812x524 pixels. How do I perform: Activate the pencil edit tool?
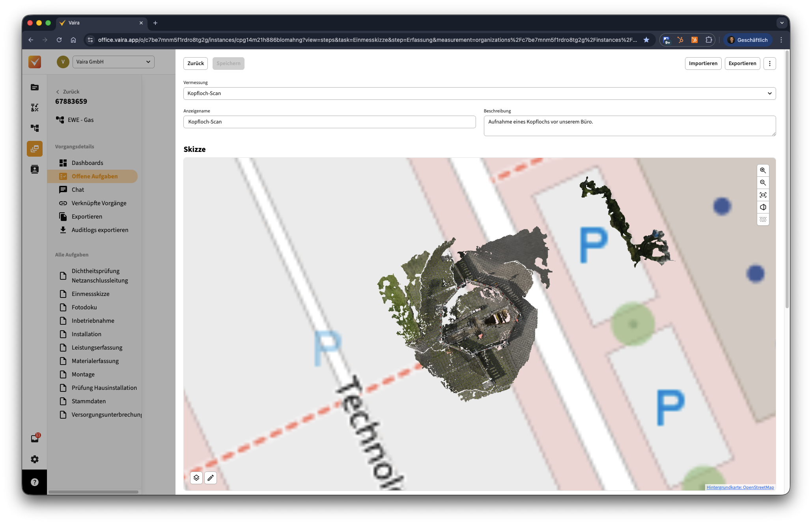pyautogui.click(x=211, y=478)
